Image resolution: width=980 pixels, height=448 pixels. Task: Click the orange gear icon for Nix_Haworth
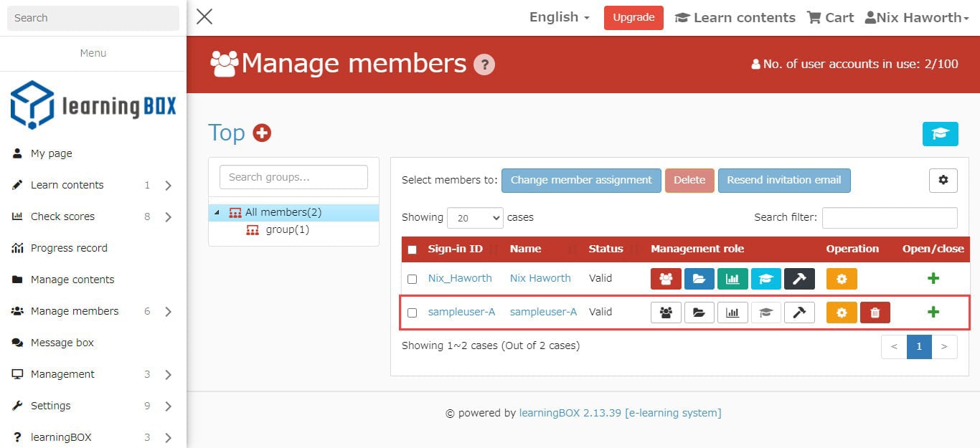(x=842, y=279)
